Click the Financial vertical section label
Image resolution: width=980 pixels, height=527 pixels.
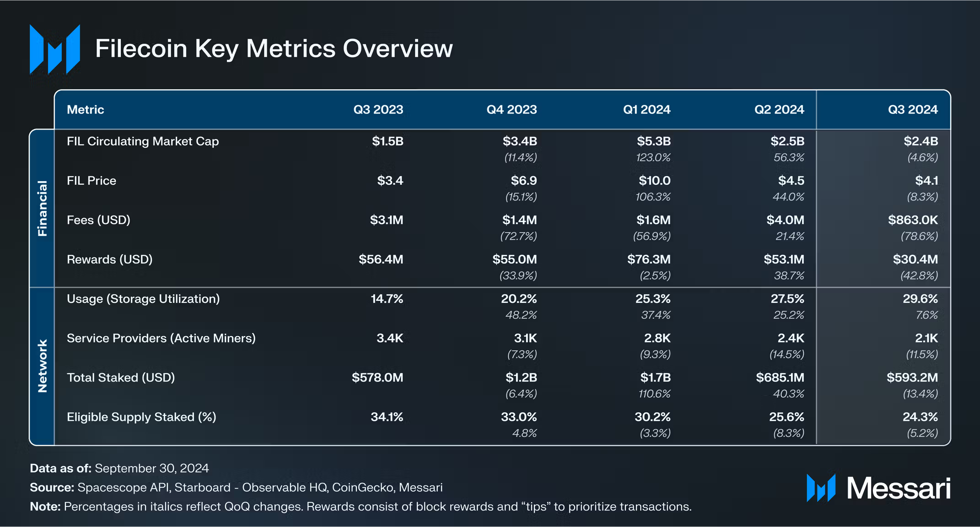click(x=42, y=208)
